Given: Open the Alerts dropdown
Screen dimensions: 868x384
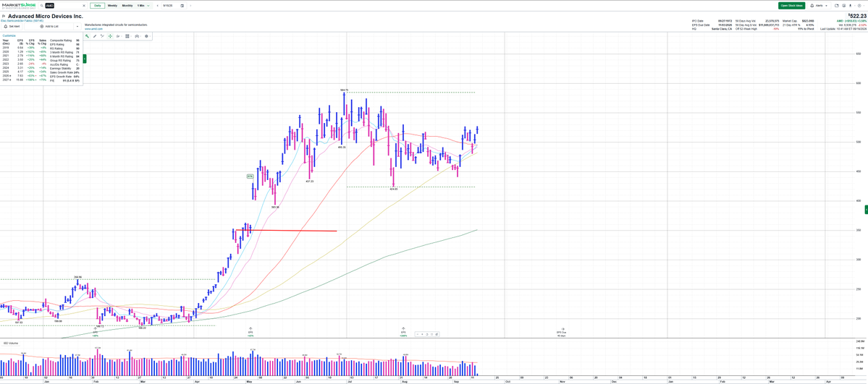Looking at the screenshot, I should coord(819,6).
